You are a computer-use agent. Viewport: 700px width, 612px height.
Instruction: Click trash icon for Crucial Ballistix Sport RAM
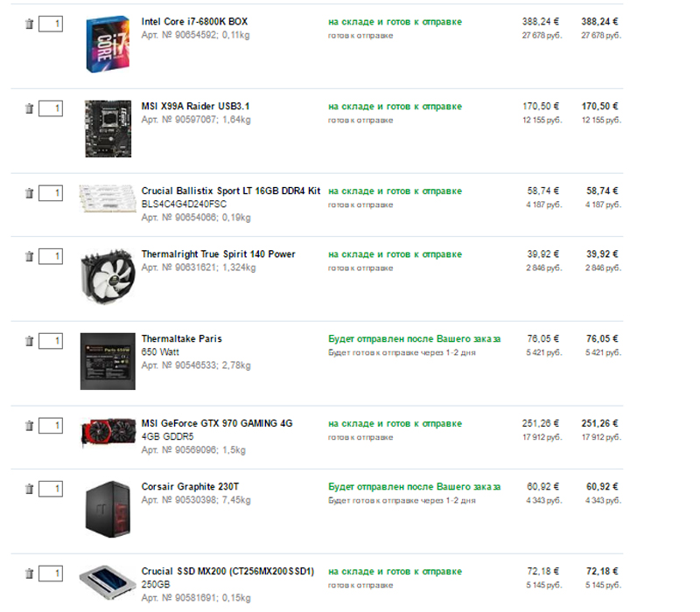click(29, 192)
